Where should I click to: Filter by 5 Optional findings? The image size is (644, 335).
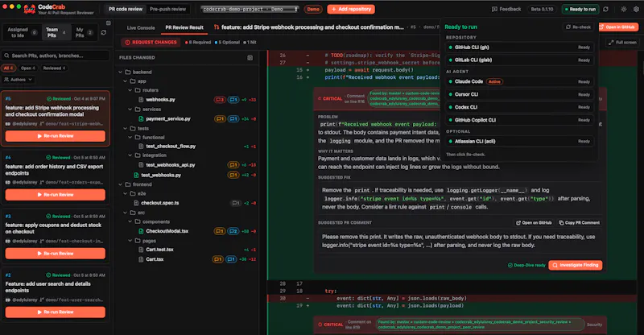(227, 43)
